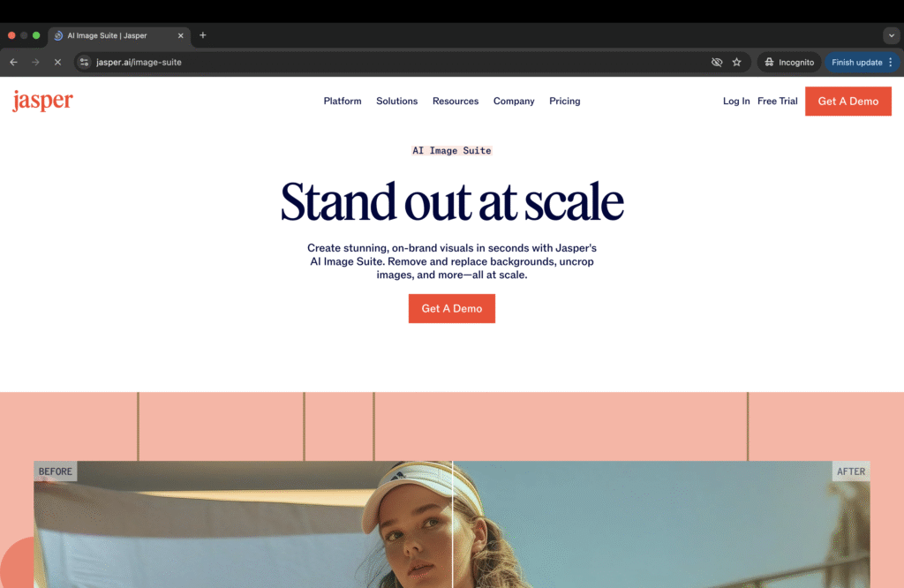The height and width of the screenshot is (588, 904).
Task: Expand the Platform navigation menu
Action: [343, 102]
